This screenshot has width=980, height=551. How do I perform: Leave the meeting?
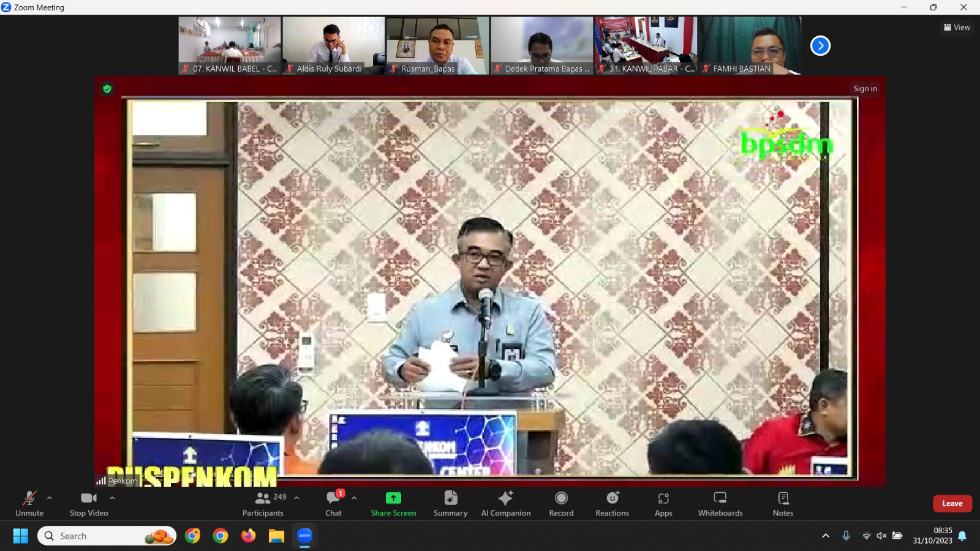[952, 503]
